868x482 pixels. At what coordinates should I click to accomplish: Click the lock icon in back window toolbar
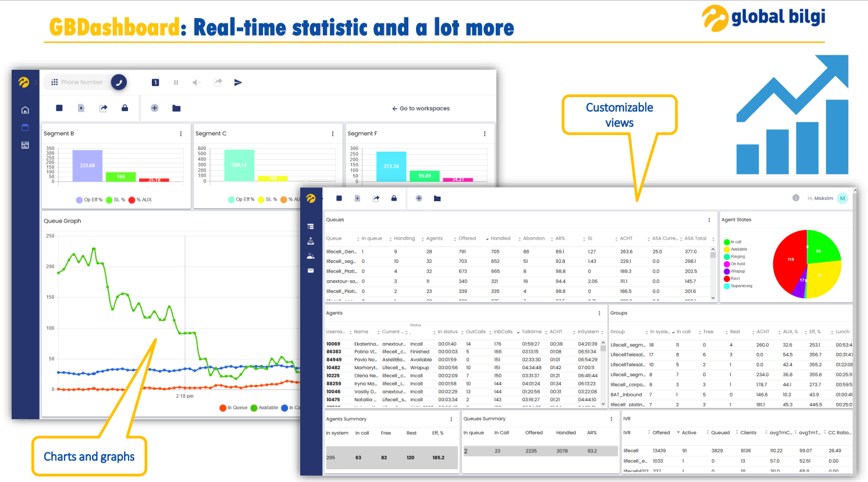[x=124, y=108]
